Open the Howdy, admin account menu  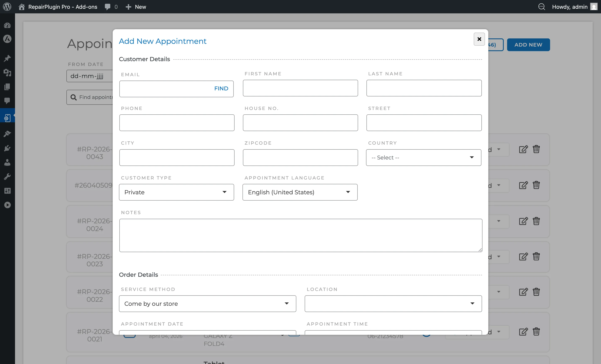coord(570,7)
